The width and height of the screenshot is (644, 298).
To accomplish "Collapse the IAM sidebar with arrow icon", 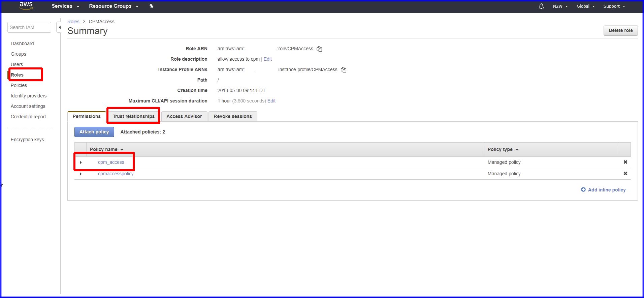I will 59,27.
